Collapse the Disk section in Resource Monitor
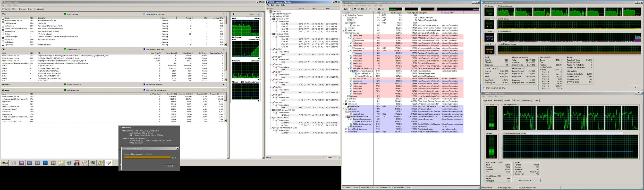The height and width of the screenshot is (190, 644). 224,49
